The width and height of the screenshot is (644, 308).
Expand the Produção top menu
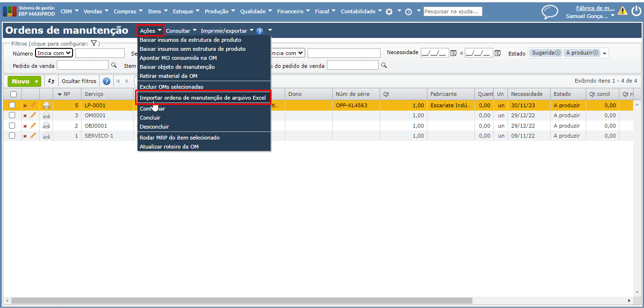[220, 11]
